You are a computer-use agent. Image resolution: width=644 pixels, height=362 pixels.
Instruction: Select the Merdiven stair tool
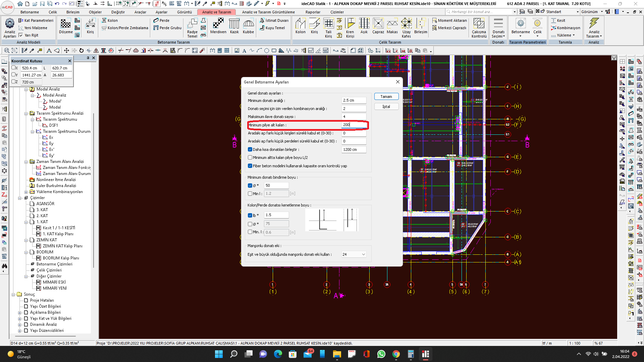click(218, 26)
